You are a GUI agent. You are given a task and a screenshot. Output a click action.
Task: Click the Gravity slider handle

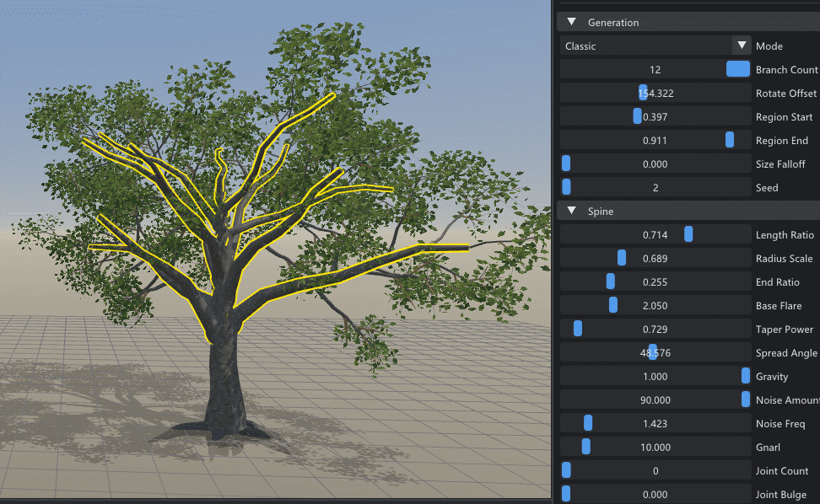click(x=745, y=376)
